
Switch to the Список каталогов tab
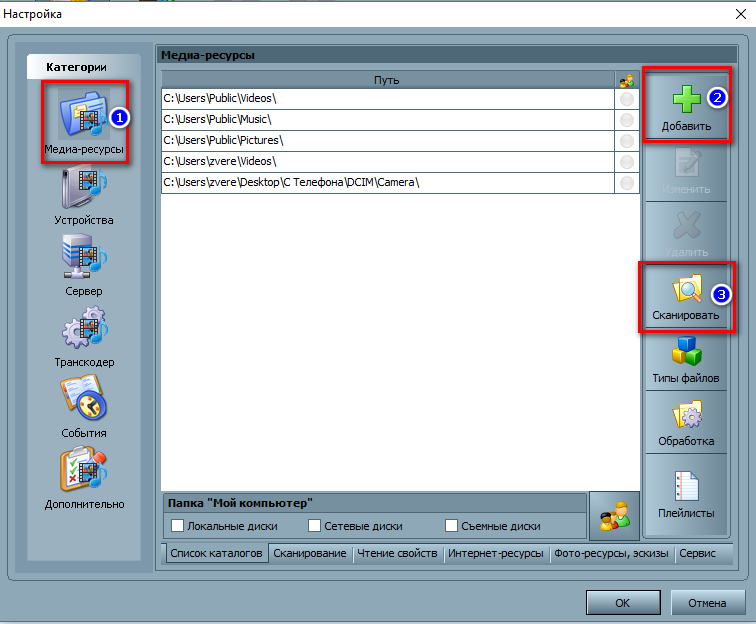tap(216, 553)
